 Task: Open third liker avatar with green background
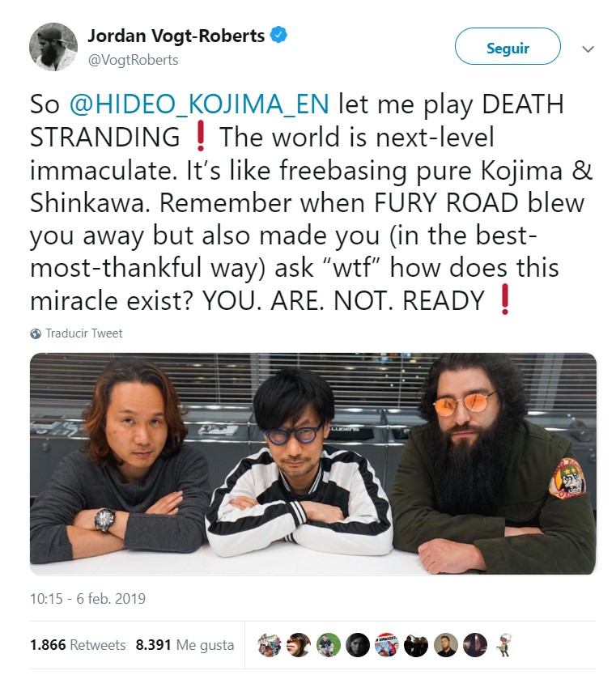[328, 645]
